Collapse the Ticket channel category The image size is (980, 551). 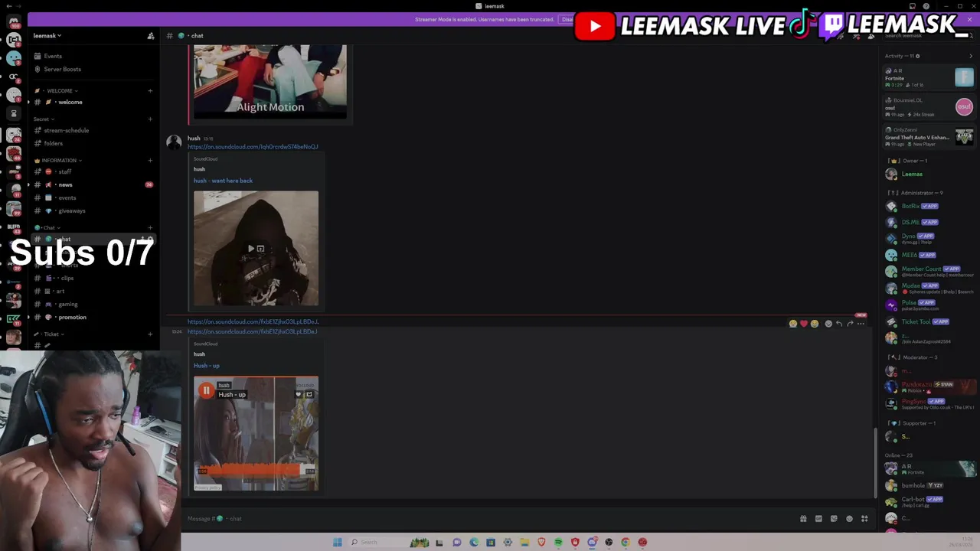coord(50,334)
